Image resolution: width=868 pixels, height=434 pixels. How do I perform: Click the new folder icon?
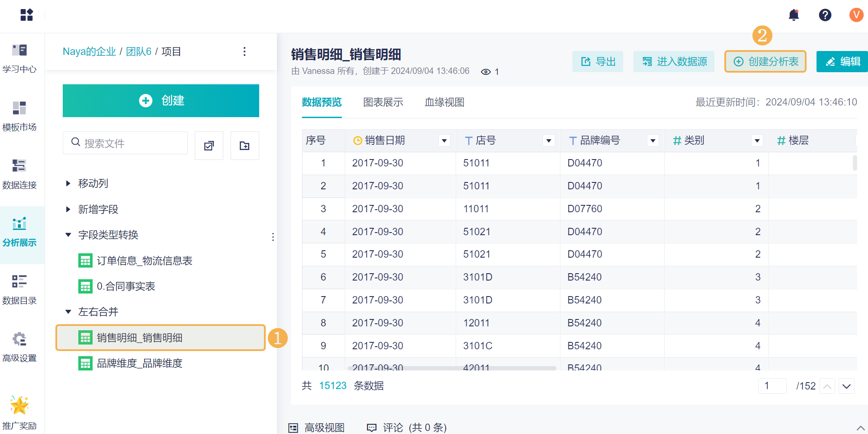point(244,146)
